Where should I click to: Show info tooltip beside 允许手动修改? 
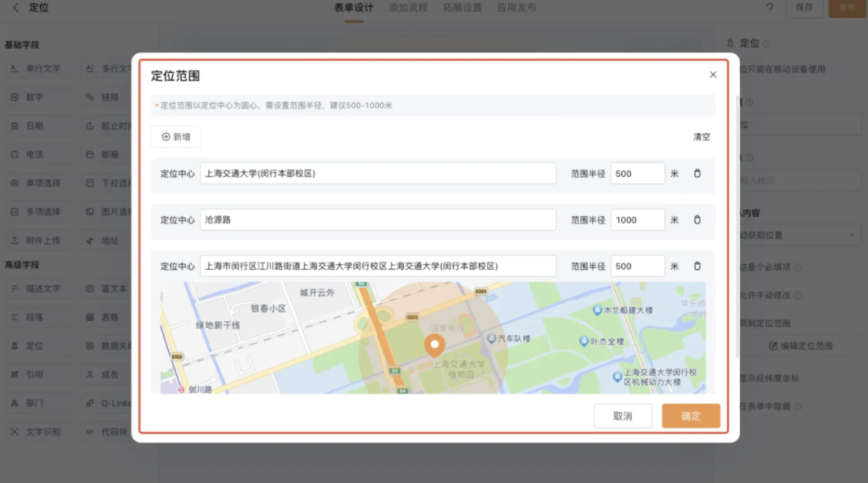(797, 296)
